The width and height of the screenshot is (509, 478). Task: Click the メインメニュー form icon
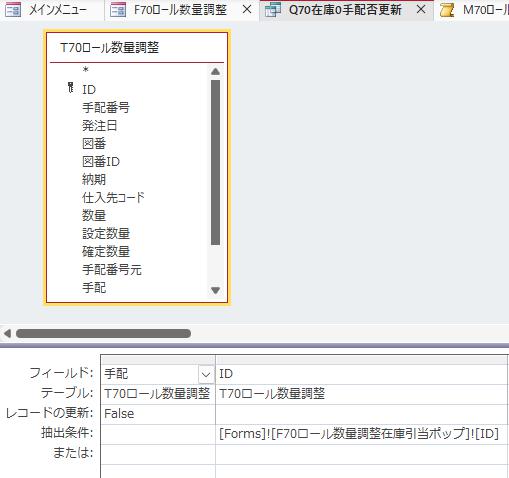[13, 10]
